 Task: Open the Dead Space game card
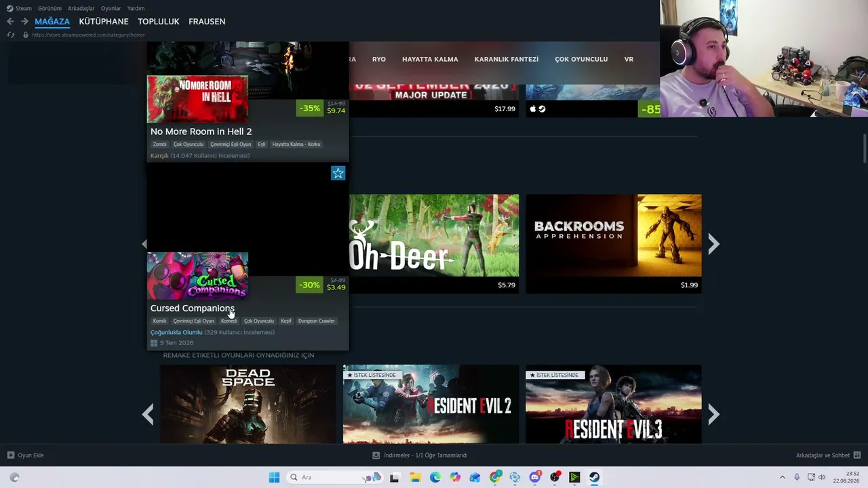point(248,405)
